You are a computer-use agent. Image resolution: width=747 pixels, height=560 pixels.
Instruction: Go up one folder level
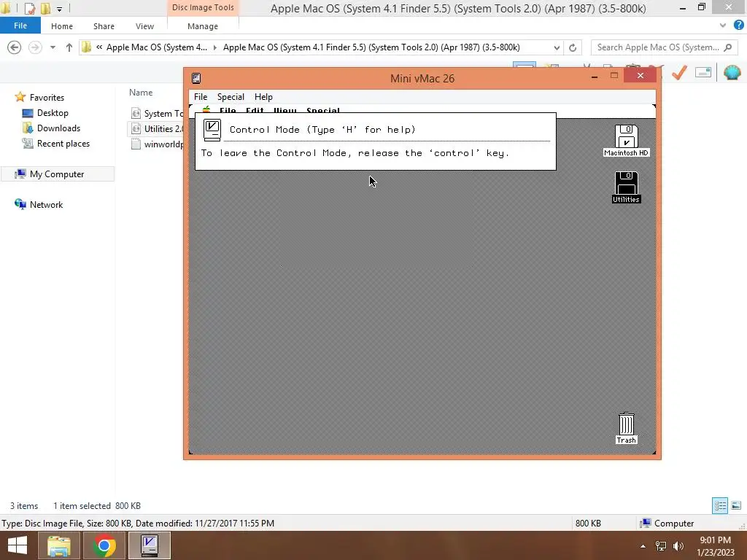(69, 47)
